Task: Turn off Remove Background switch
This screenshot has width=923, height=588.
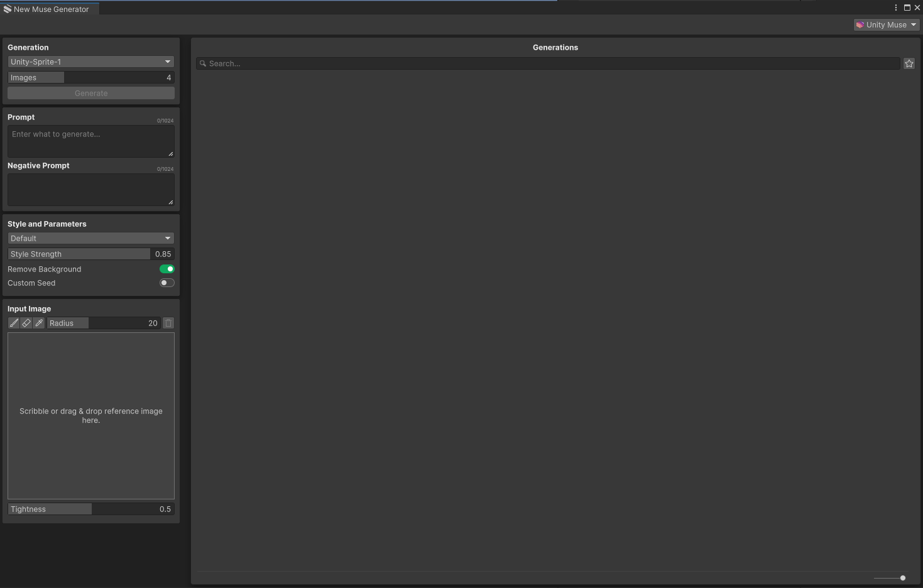Action: [167, 269]
